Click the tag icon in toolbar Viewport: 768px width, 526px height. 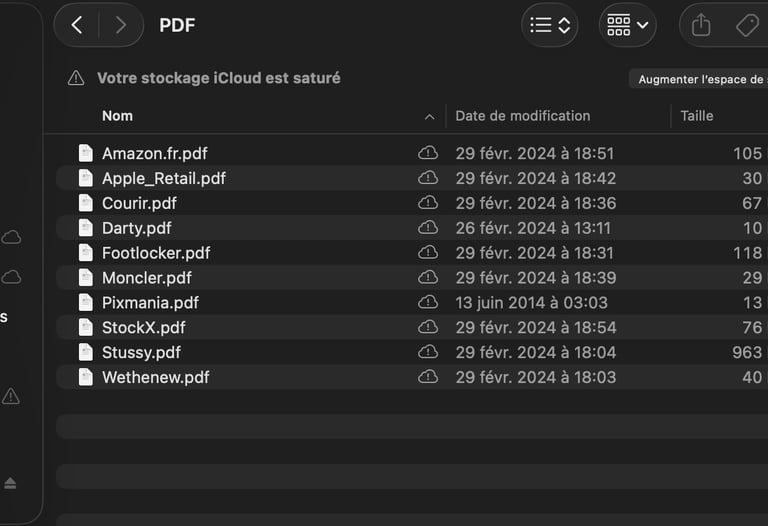pyautogui.click(x=746, y=25)
